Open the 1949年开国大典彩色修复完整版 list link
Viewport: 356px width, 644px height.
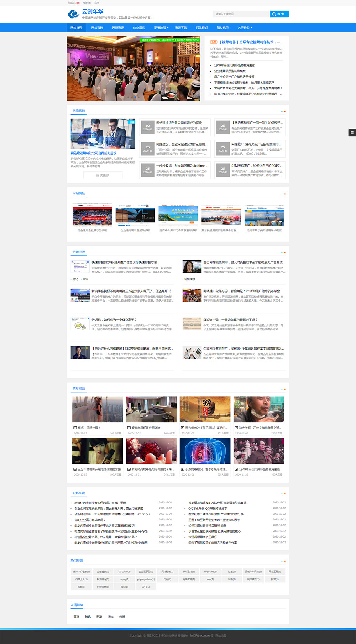[x=235, y=66]
